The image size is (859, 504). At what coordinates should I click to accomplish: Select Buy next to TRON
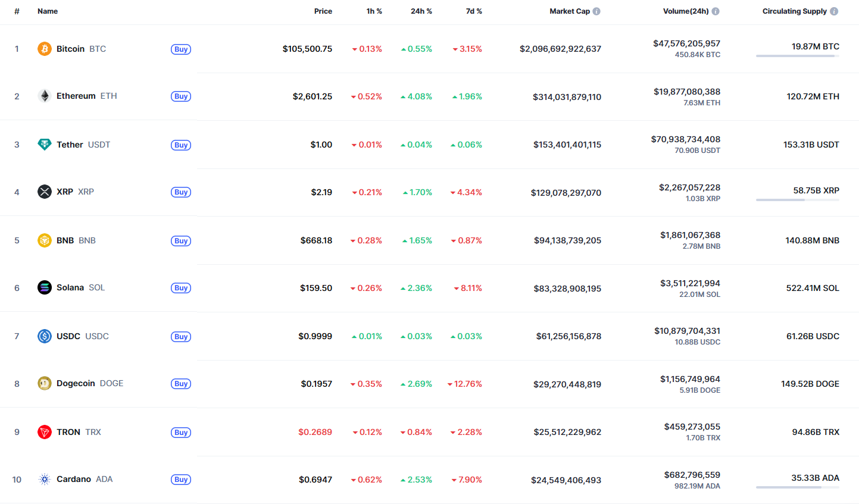point(181,433)
